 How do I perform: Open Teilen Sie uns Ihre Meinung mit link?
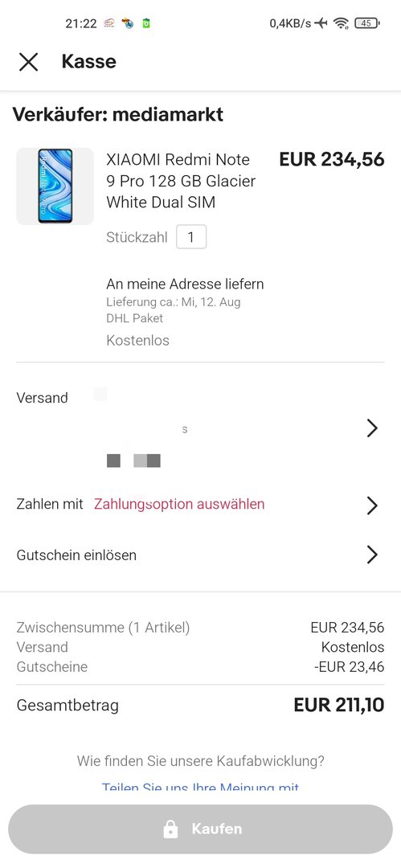pyautogui.click(x=201, y=786)
